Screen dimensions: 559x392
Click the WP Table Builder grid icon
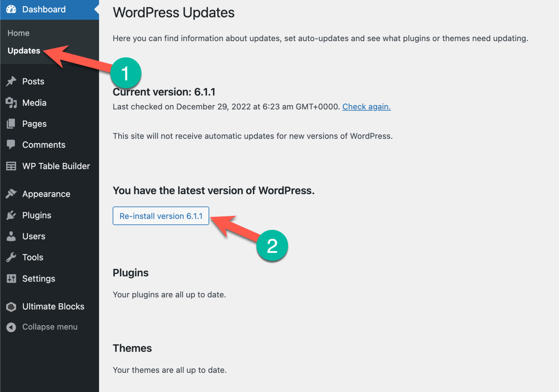click(11, 166)
